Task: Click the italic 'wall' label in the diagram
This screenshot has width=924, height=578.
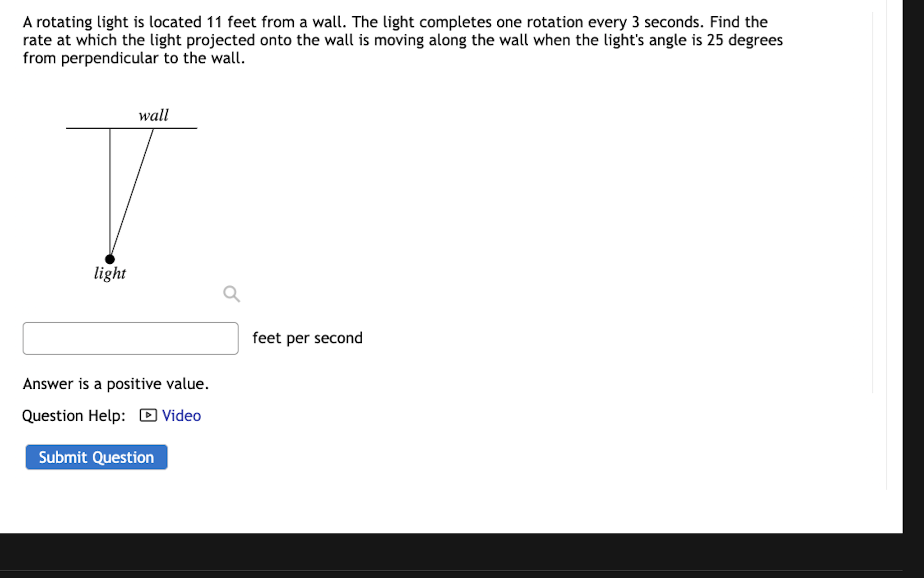Action: [153, 116]
